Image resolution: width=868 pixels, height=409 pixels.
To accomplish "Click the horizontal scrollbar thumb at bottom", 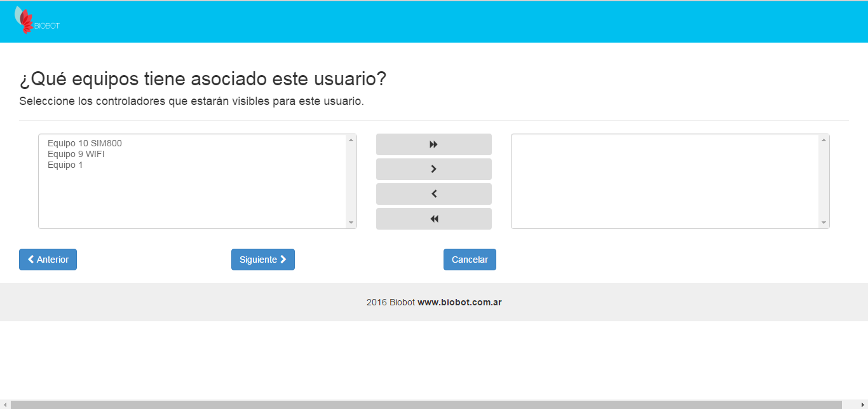I will point(426,405).
